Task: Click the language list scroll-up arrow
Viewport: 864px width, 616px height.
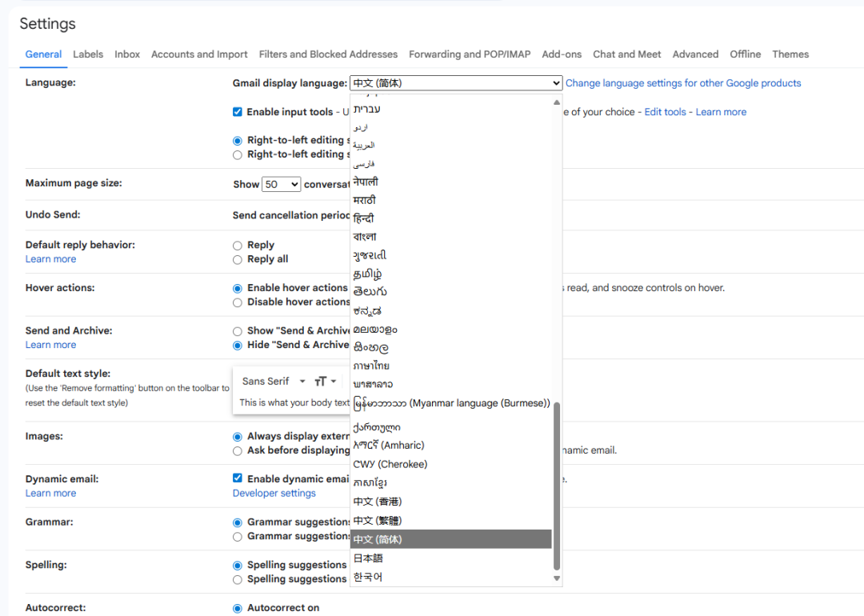Action: click(x=557, y=102)
